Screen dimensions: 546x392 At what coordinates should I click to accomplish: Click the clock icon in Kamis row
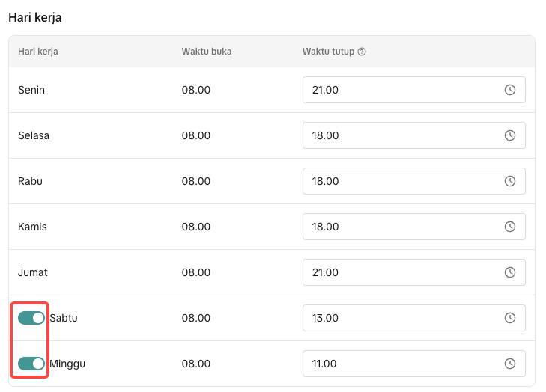(510, 227)
